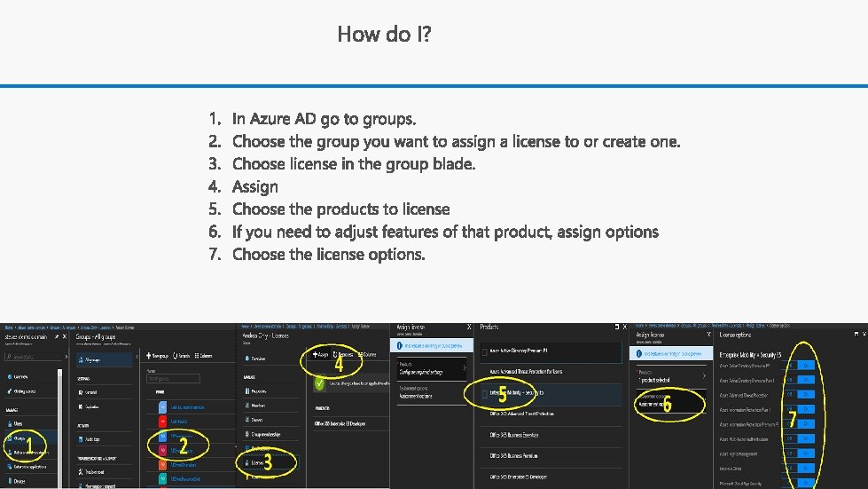868x489 pixels.
Task: Click the green checkmark success notification
Action: coord(319,383)
